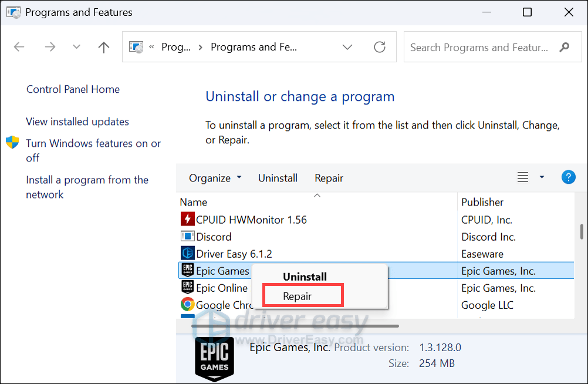Select the Discord app icon
This screenshot has height=384, width=588.
coord(187,237)
